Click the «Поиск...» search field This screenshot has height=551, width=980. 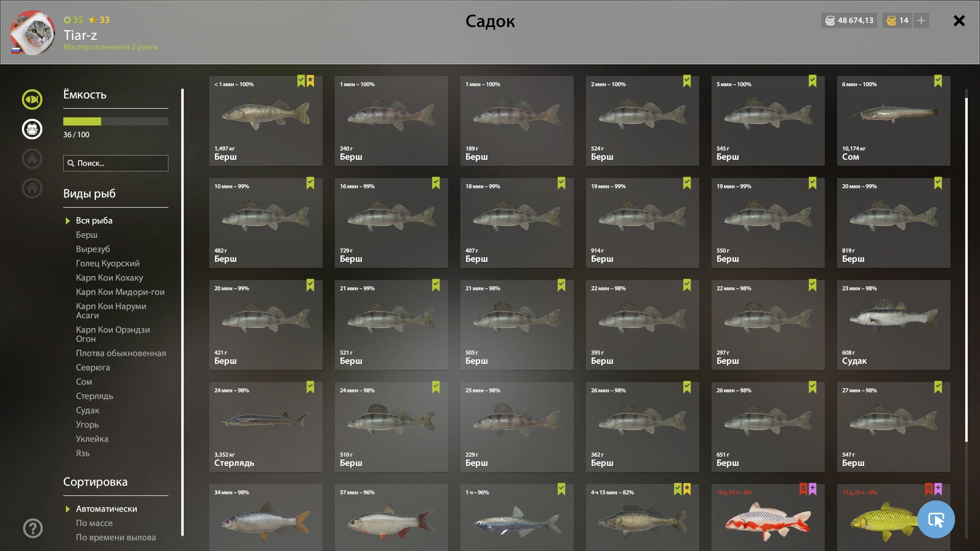(116, 163)
